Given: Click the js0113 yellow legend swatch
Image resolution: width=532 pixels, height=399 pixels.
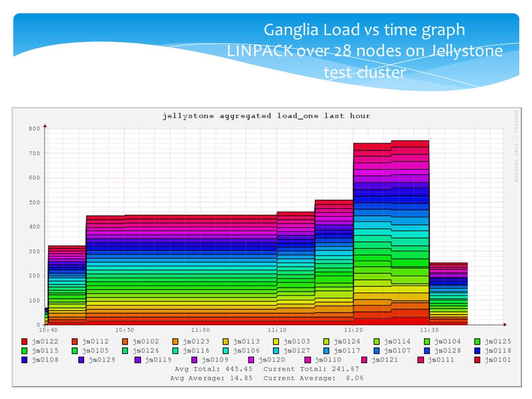Looking at the screenshot, I should click(x=226, y=341).
